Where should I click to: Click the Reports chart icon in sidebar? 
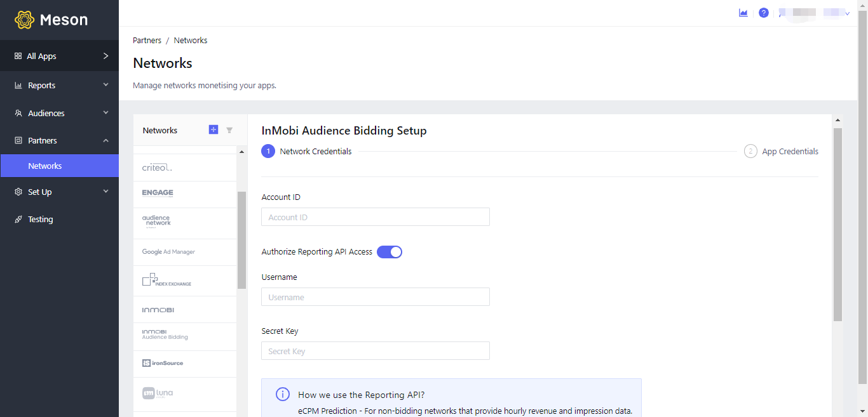point(18,85)
